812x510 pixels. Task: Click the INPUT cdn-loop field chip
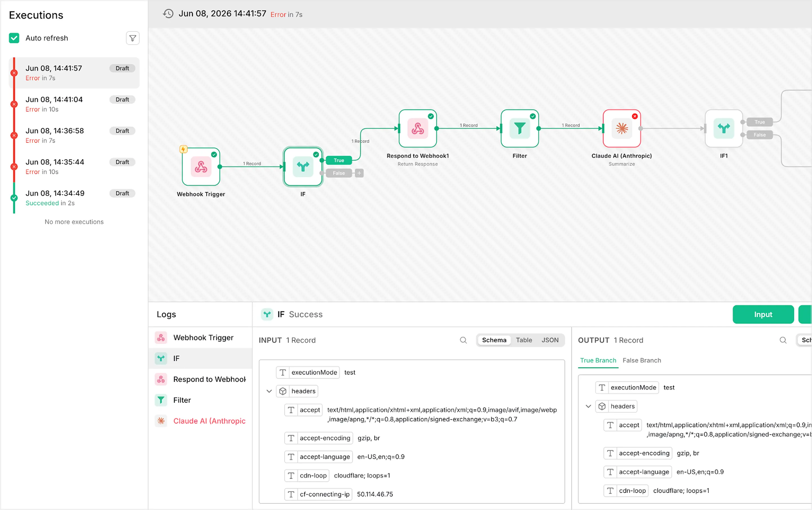pyautogui.click(x=307, y=476)
